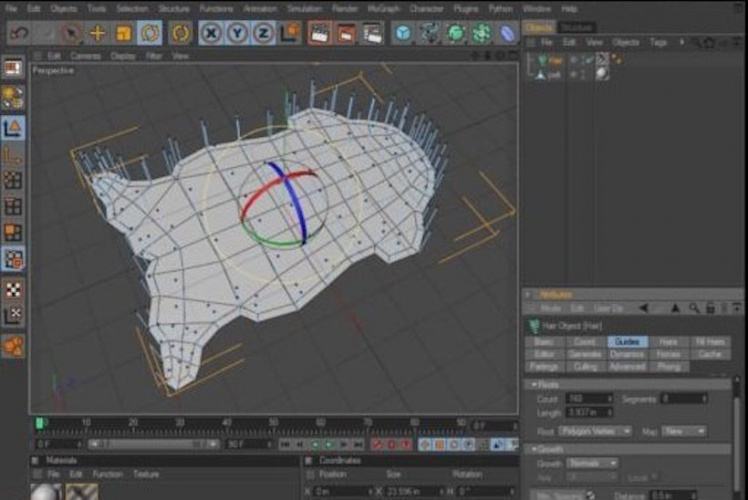Click the yellow recent tools icon
The height and width of the screenshot is (500, 748).
click(180, 33)
